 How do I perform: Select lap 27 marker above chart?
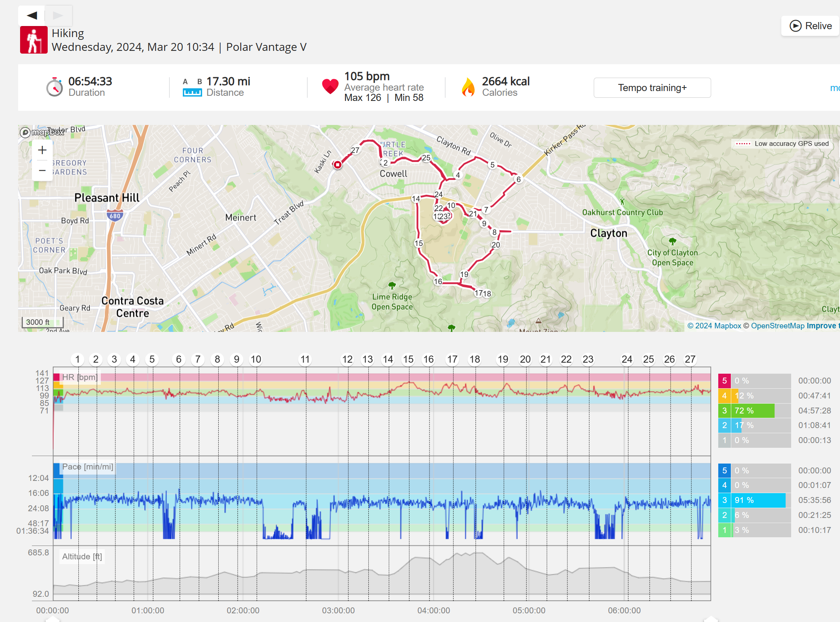[x=690, y=359]
